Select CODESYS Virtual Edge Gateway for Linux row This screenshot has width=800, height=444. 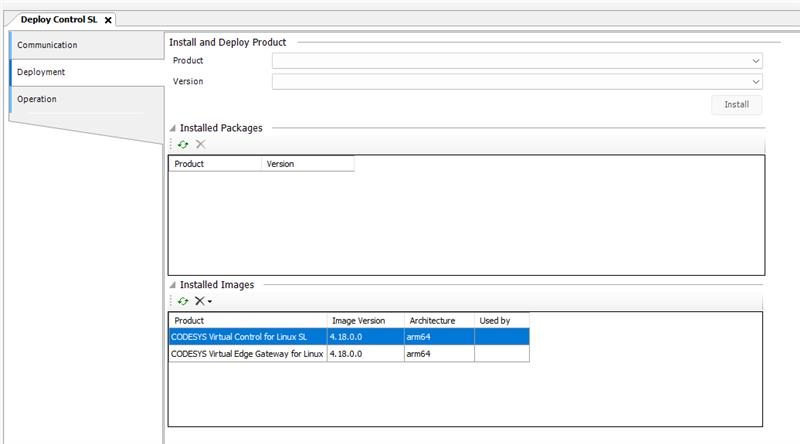coord(247,353)
